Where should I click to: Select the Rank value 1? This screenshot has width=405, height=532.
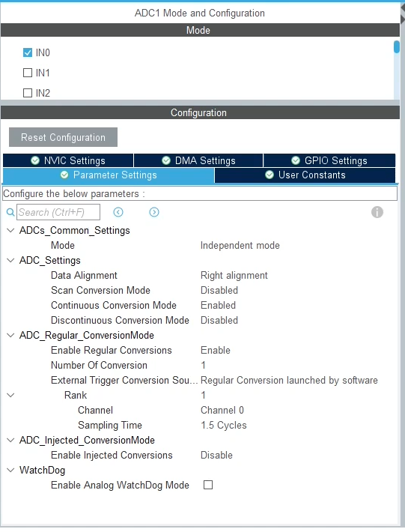click(203, 396)
